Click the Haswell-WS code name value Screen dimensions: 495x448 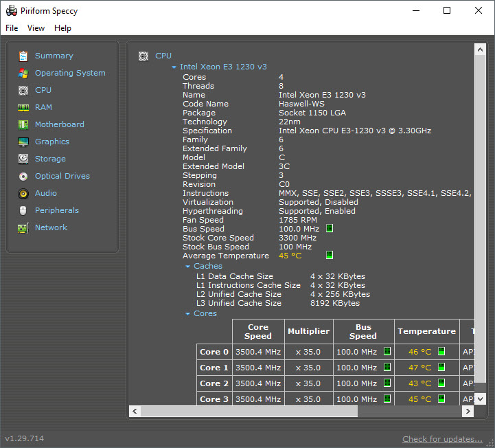(x=301, y=104)
